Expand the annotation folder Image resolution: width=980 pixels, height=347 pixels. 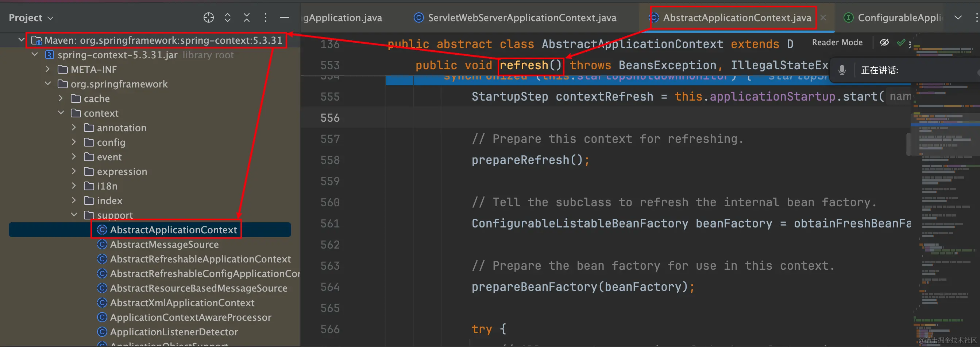pyautogui.click(x=74, y=128)
